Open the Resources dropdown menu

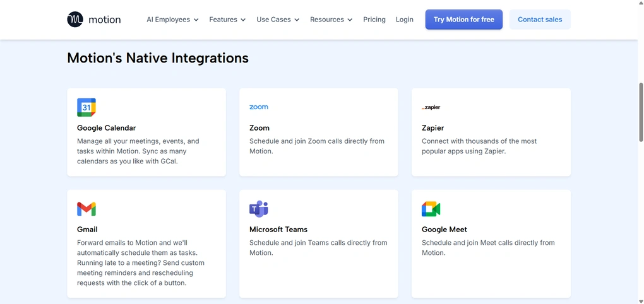click(x=331, y=20)
